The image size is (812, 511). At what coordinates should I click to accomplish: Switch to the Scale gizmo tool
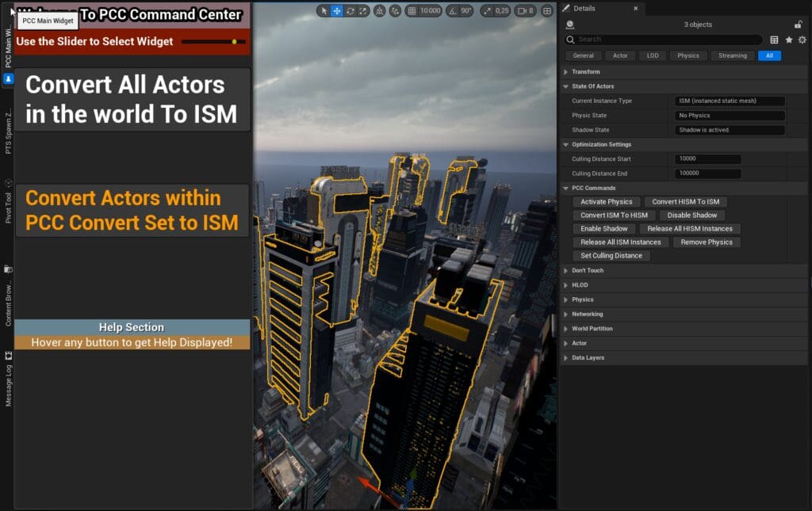tap(363, 11)
